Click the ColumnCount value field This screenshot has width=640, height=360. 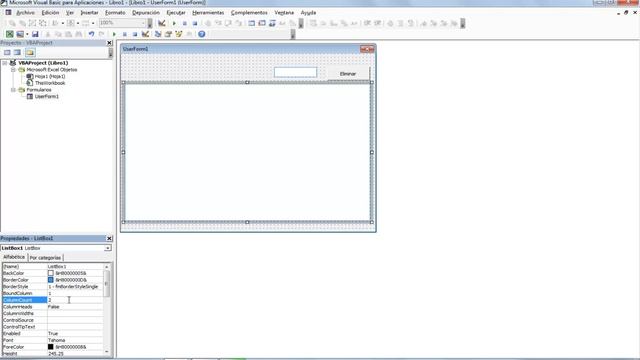click(75, 300)
